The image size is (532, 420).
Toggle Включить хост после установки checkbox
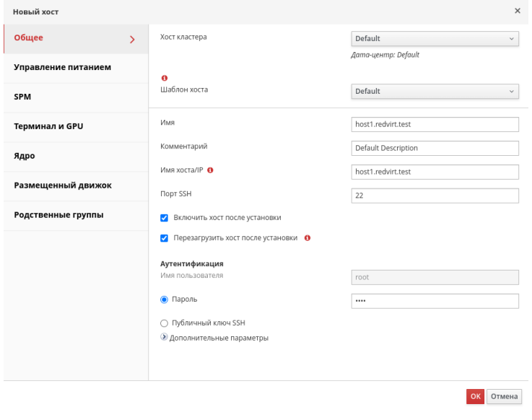[164, 218]
